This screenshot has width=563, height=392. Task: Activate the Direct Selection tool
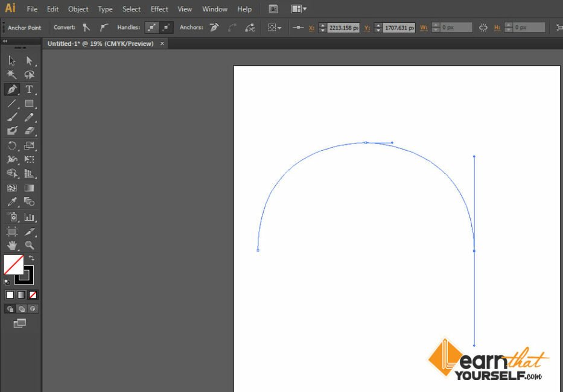(x=29, y=60)
